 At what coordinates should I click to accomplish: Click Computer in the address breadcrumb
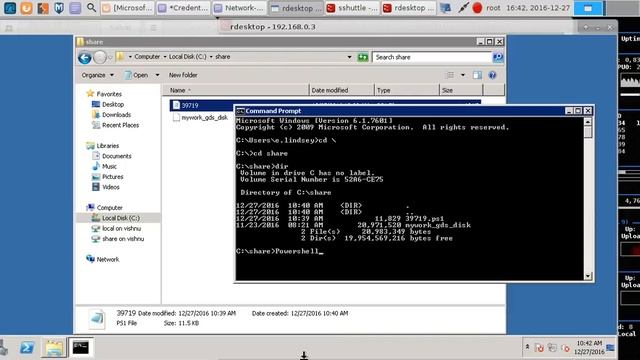(x=147, y=57)
